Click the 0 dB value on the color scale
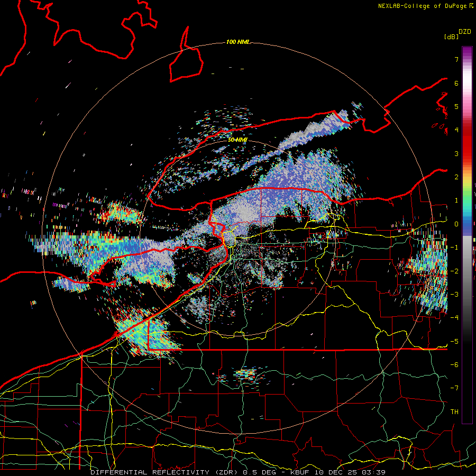 click(x=456, y=224)
